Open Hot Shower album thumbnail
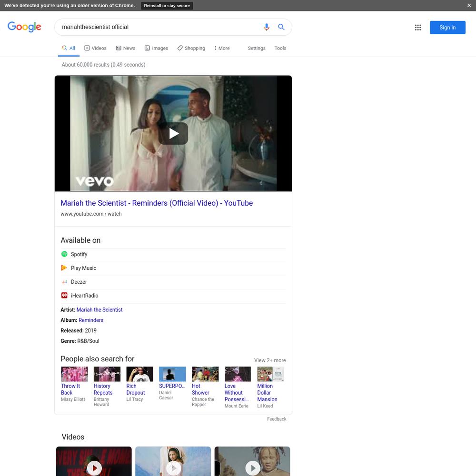Image resolution: width=476 pixels, height=476 pixels. (205, 374)
